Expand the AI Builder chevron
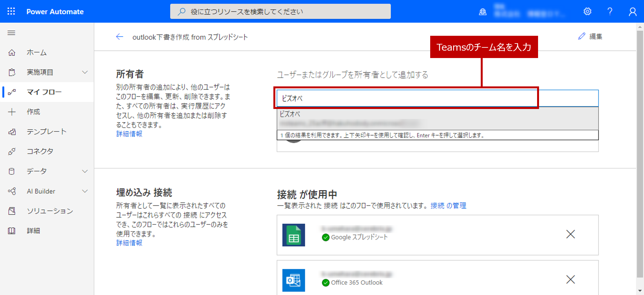Viewport: 644px width, 295px height. pyautogui.click(x=85, y=191)
